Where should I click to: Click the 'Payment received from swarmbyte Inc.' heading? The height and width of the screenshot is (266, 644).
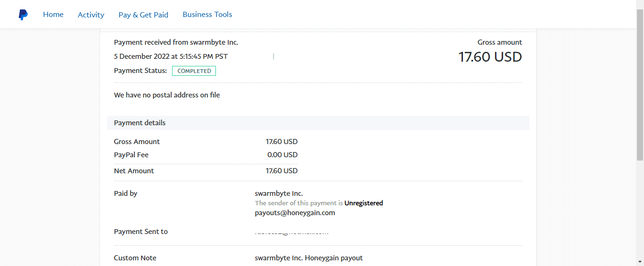click(x=176, y=42)
